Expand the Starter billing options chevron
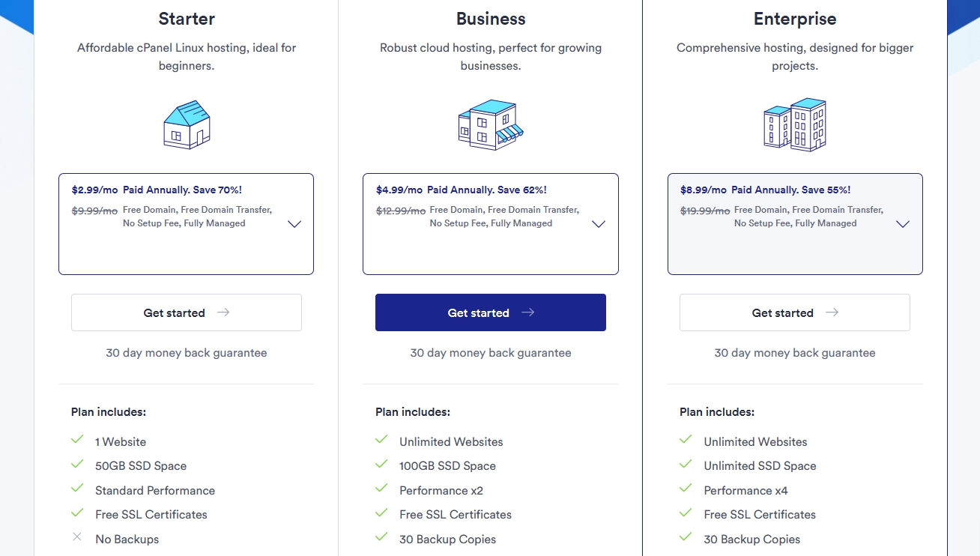 point(294,224)
